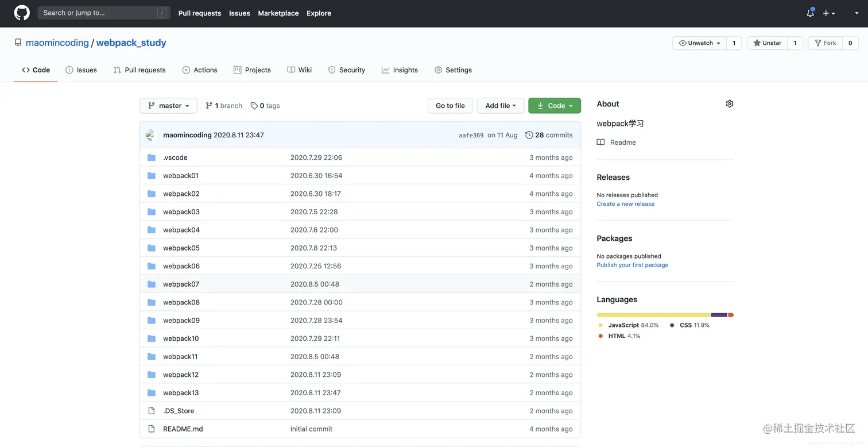
Task: Click the webpack09 folder icon
Action: (152, 320)
